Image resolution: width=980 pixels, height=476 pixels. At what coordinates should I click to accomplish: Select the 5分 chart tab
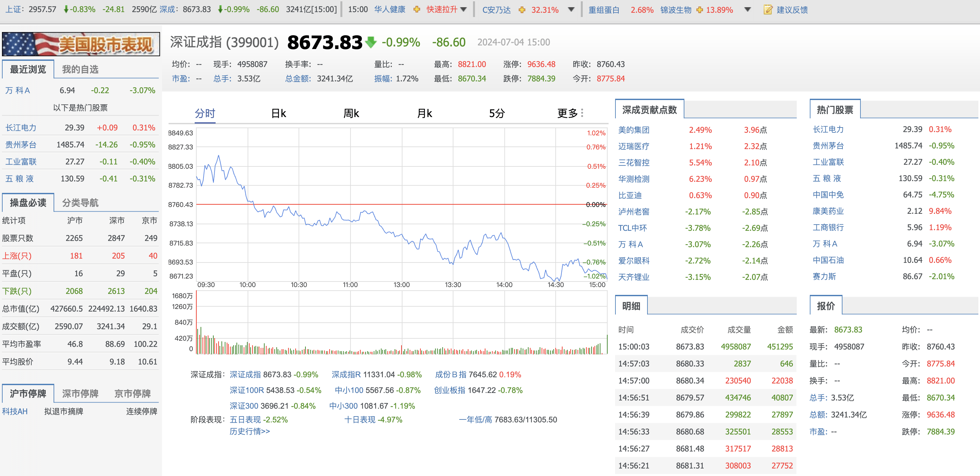click(x=497, y=113)
